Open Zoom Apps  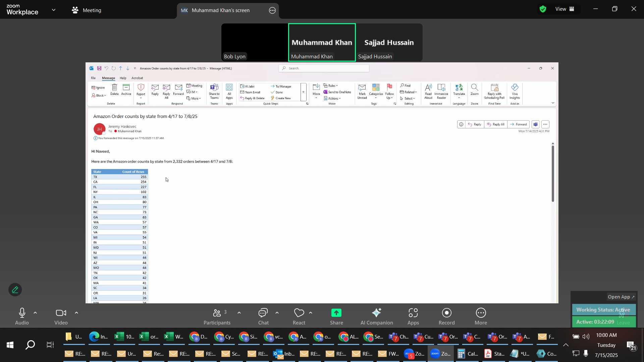tap(413, 316)
